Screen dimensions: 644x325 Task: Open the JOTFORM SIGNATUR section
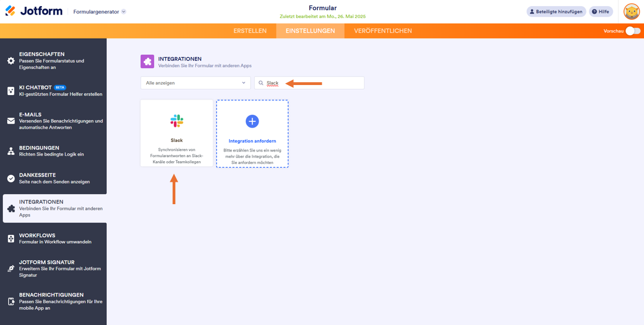pos(55,269)
